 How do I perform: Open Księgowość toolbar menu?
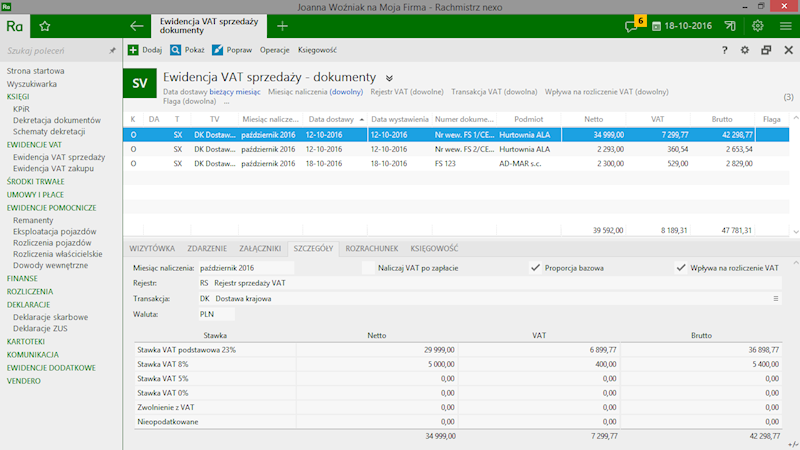pyautogui.click(x=317, y=50)
